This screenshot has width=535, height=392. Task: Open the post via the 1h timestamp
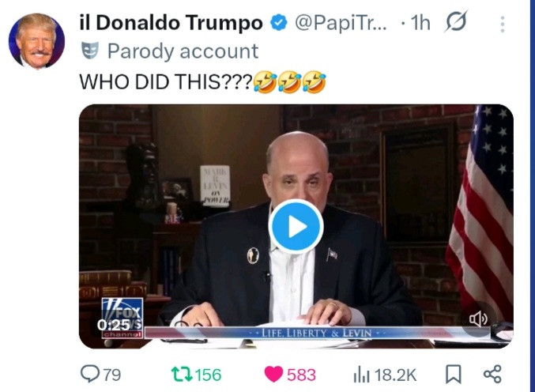click(420, 24)
